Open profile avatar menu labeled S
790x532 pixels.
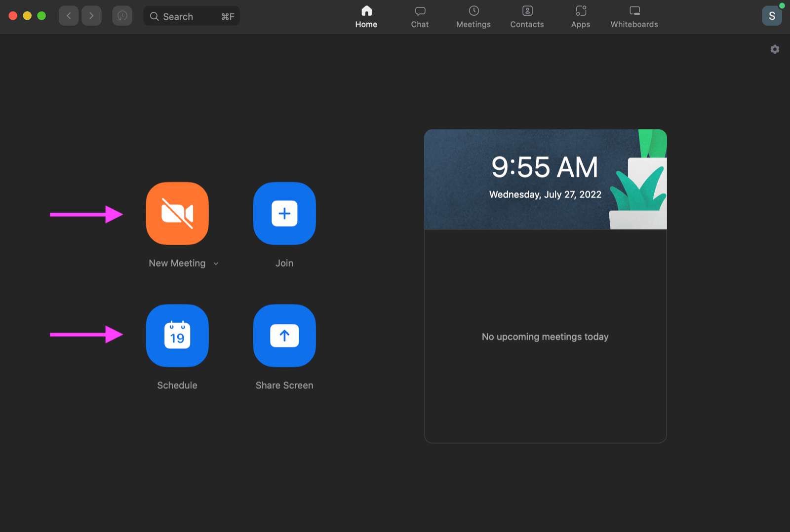pos(772,16)
